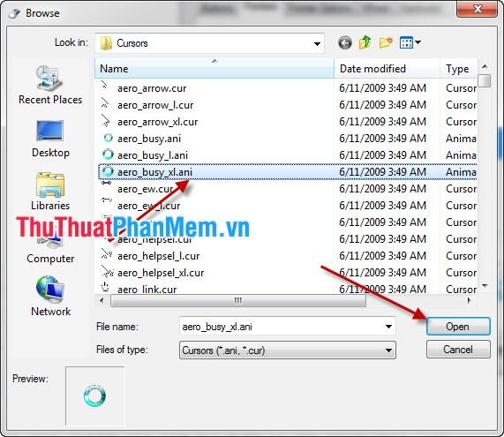This screenshot has height=437, width=504.
Task: Sort by Date modified column header
Action: tap(387, 68)
